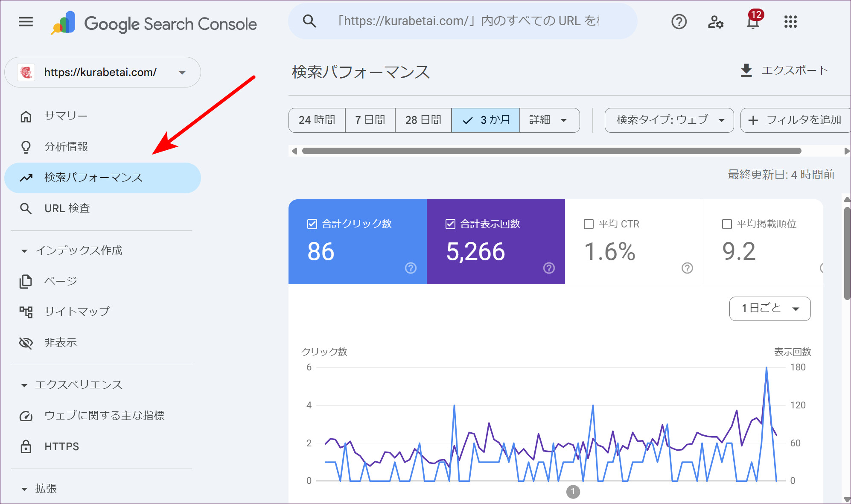Image resolution: width=851 pixels, height=504 pixels.
Task: Open the 検索タイプ: ウェブ dropdown
Action: (x=669, y=120)
